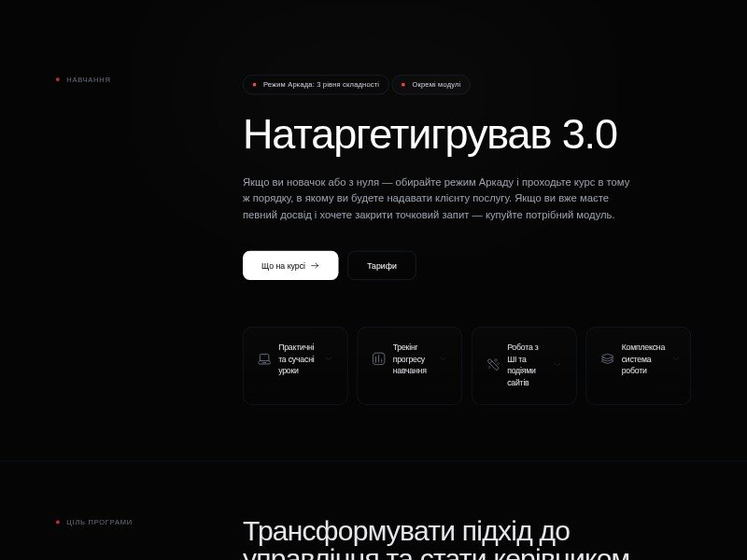Click the Натаргетигрував 3.0 heading
The height and width of the screenshot is (560, 747).
coord(430,133)
